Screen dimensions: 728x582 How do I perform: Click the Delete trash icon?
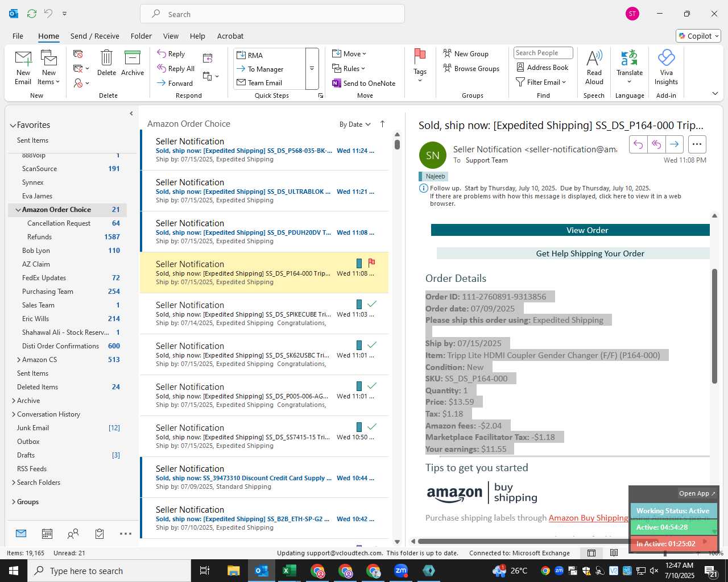click(106, 63)
